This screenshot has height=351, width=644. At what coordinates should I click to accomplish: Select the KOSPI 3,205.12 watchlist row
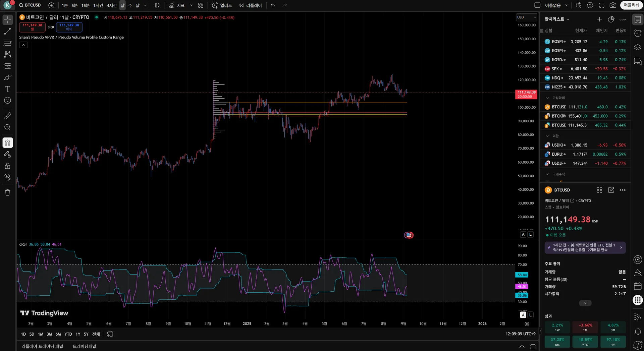point(585,42)
